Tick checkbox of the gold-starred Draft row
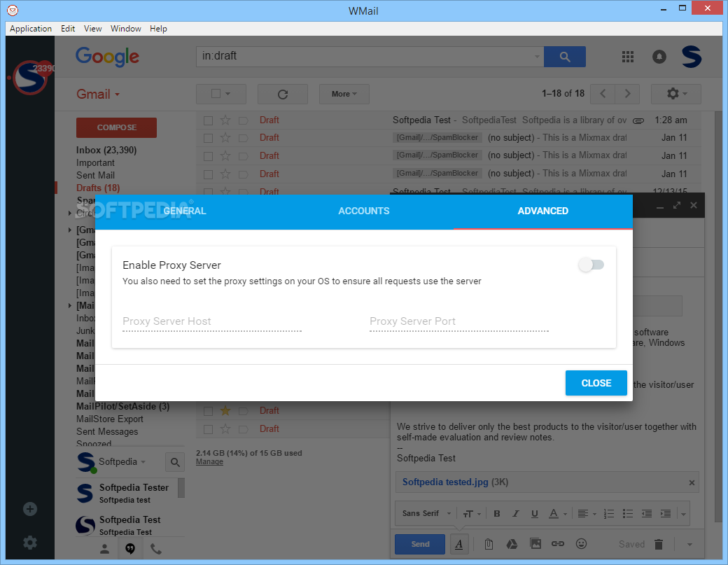 (x=209, y=412)
